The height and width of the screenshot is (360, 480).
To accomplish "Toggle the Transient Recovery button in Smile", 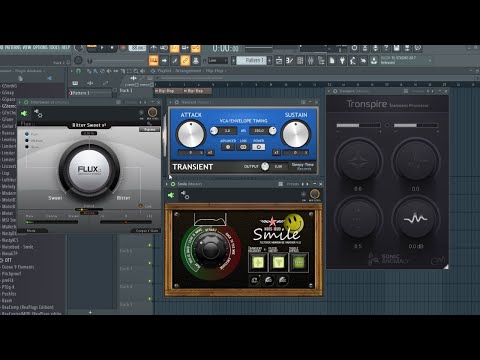I will point(258,262).
